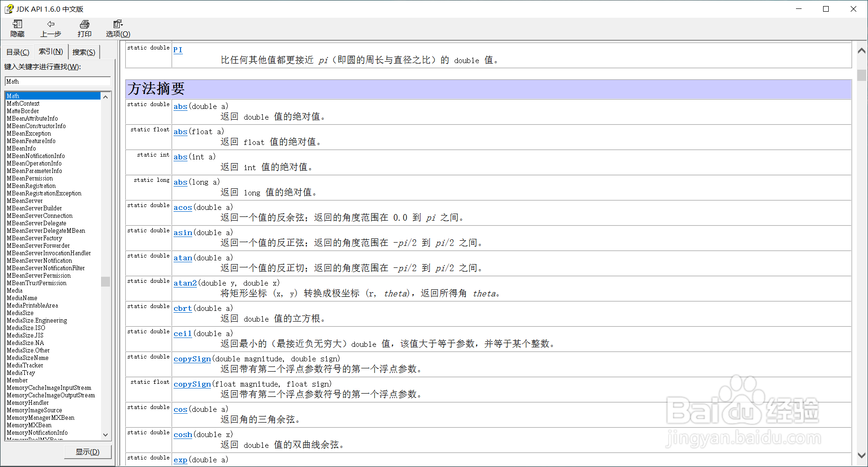
Task: Open the cosh method link
Action: click(182, 434)
